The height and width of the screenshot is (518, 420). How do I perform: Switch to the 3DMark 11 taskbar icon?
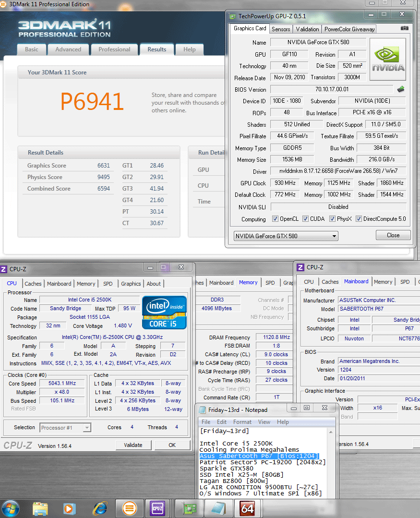[130, 509]
